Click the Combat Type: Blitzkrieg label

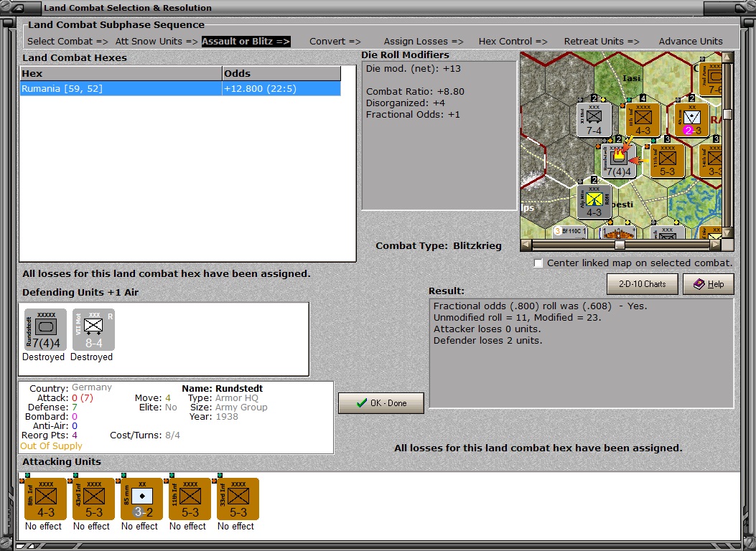(439, 245)
